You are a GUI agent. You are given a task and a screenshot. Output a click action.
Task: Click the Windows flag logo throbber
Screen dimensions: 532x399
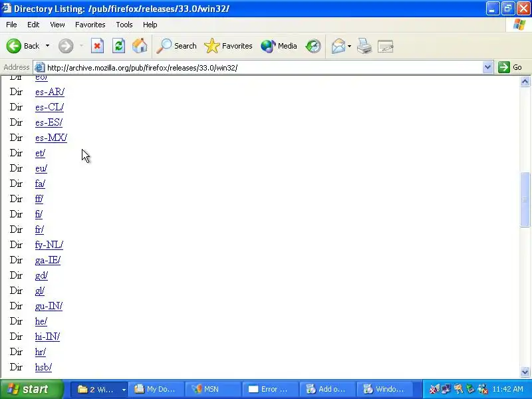click(519, 25)
